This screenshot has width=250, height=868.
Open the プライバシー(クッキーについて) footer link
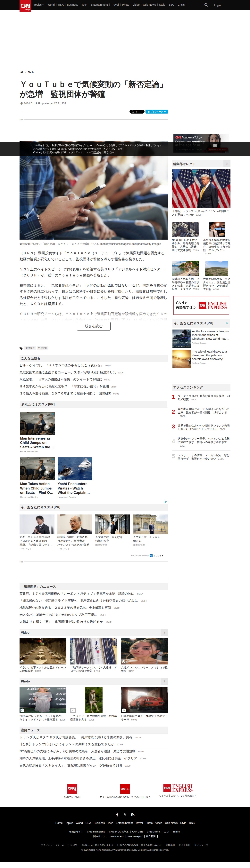[59, 845]
